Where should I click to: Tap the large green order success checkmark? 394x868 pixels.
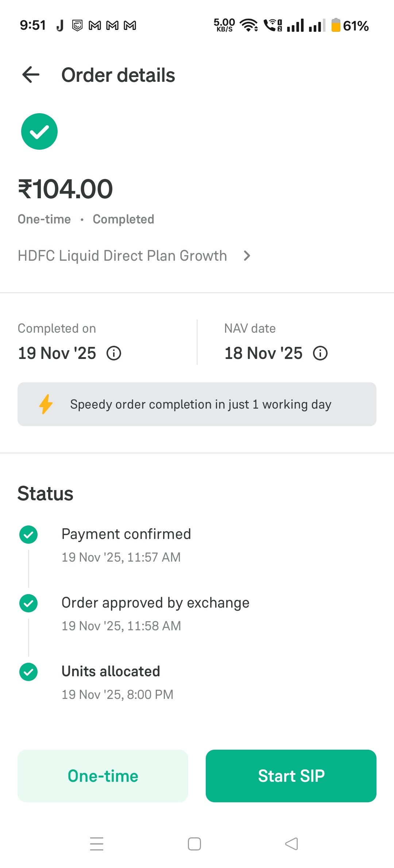(39, 131)
